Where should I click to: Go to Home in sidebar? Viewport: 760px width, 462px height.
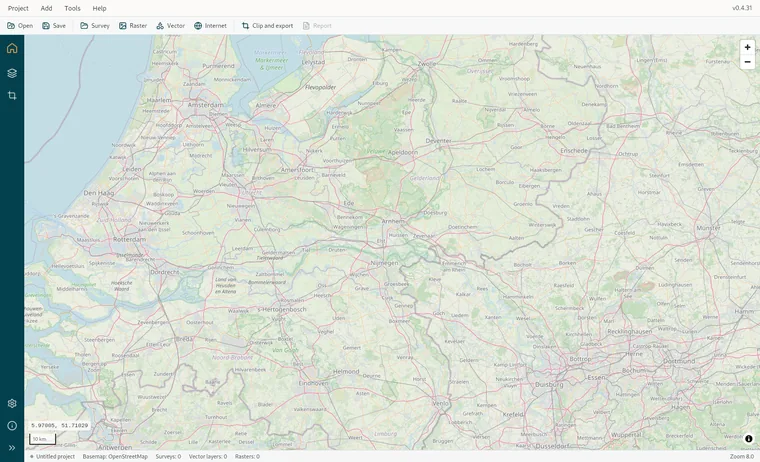pos(12,48)
